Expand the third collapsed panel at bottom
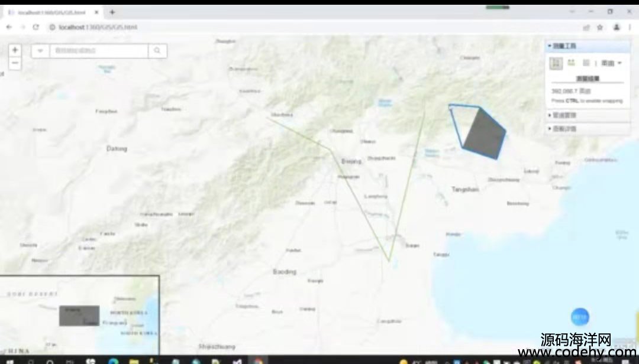Image resolution: width=639 pixels, height=364 pixels. pos(588,129)
